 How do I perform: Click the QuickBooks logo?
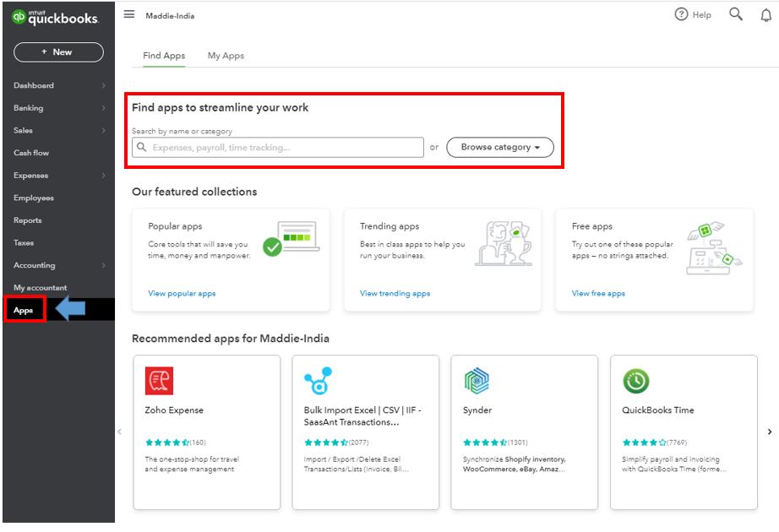55,18
